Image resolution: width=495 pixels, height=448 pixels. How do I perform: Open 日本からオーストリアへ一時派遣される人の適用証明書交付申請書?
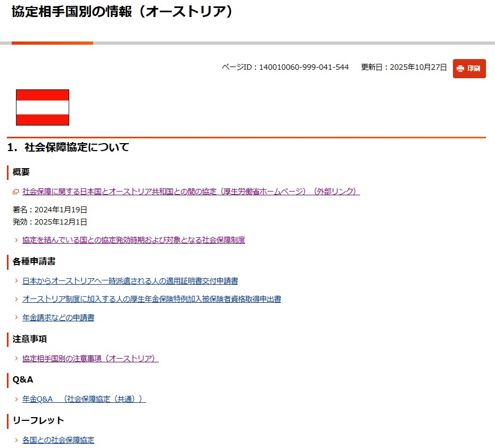click(x=130, y=281)
